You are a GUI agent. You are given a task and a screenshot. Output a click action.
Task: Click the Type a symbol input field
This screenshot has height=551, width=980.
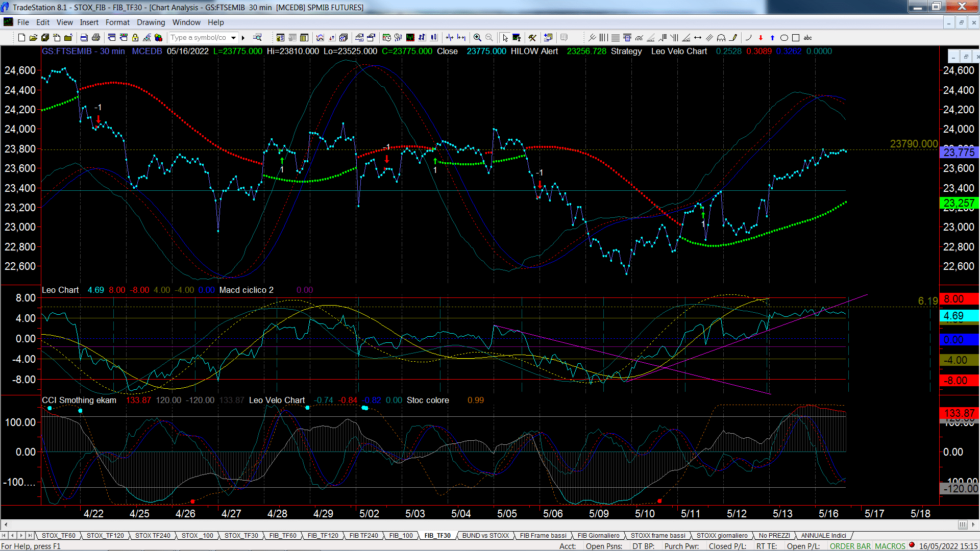pos(199,38)
